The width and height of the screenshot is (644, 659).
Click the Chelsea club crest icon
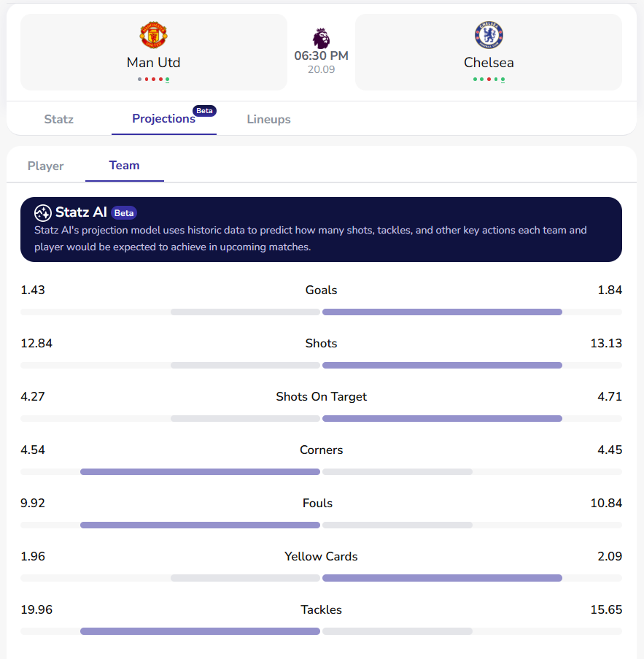[x=489, y=35]
